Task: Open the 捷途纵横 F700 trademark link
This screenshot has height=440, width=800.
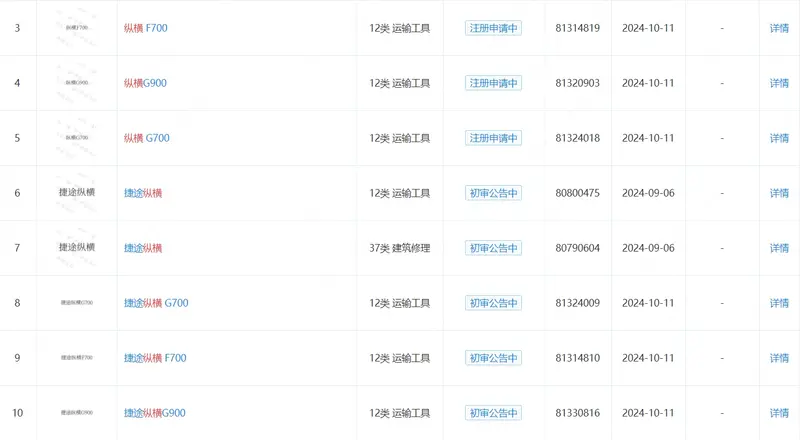Action: [x=155, y=358]
